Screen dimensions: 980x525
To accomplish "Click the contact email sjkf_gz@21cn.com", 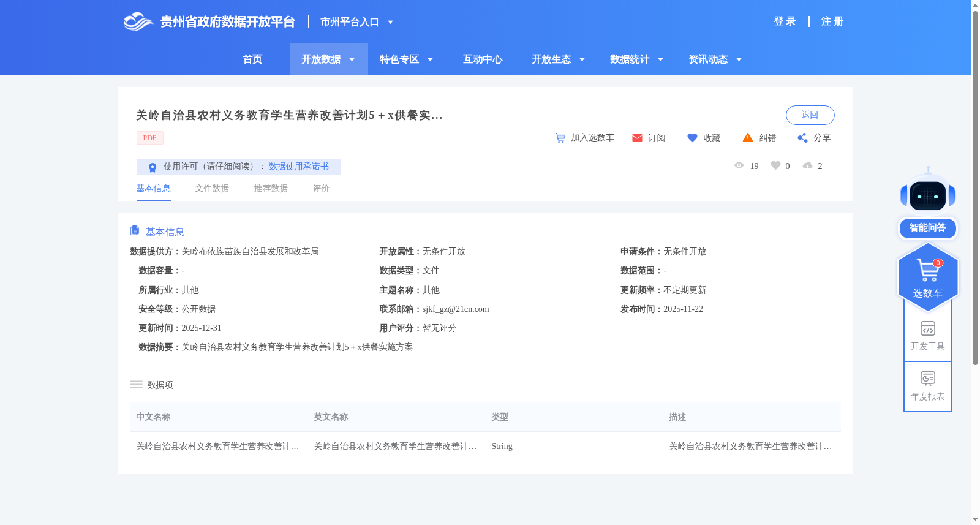I will click(456, 309).
